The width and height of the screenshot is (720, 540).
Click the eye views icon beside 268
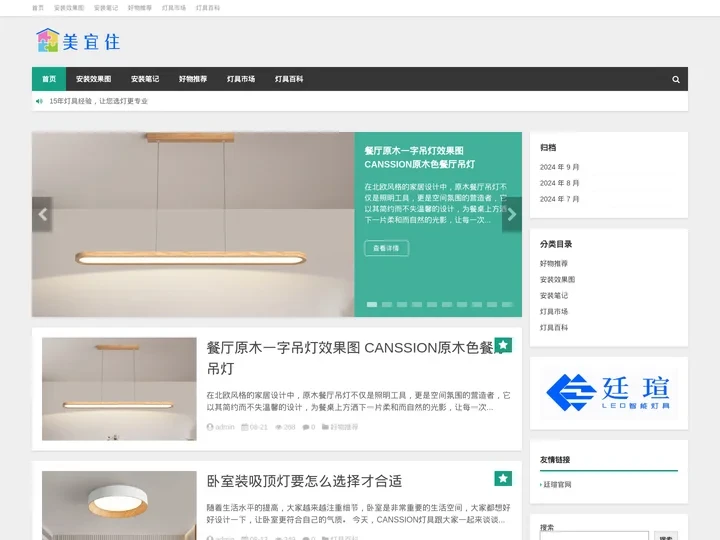[x=278, y=427]
